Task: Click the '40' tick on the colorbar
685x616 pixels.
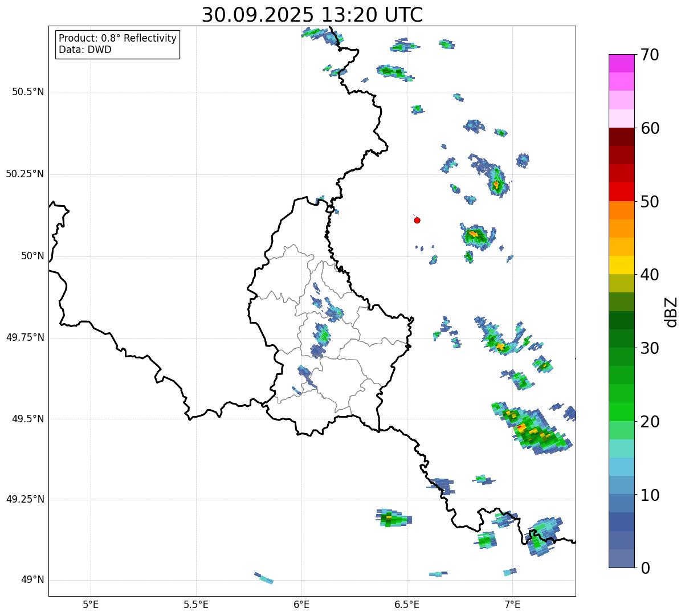Action: click(x=650, y=275)
